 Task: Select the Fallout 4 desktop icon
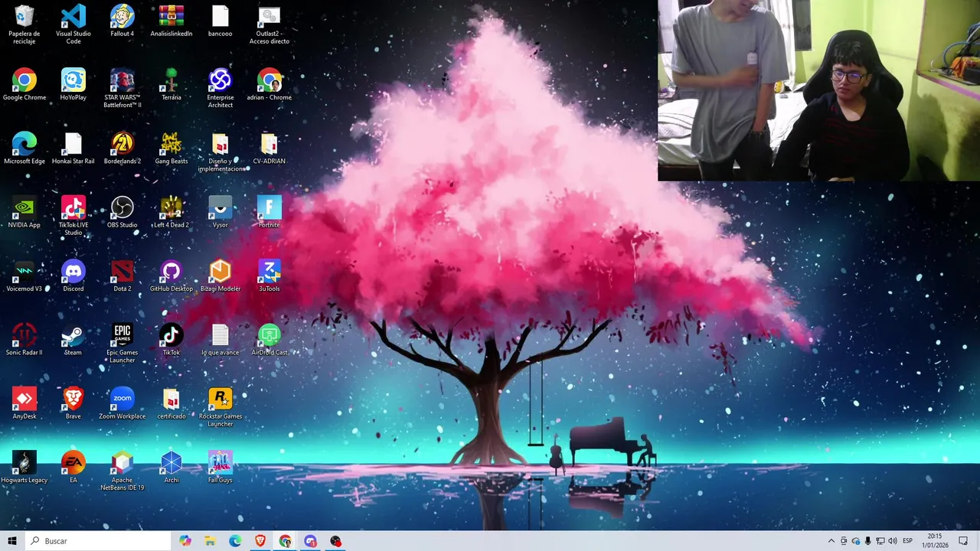click(x=122, y=17)
